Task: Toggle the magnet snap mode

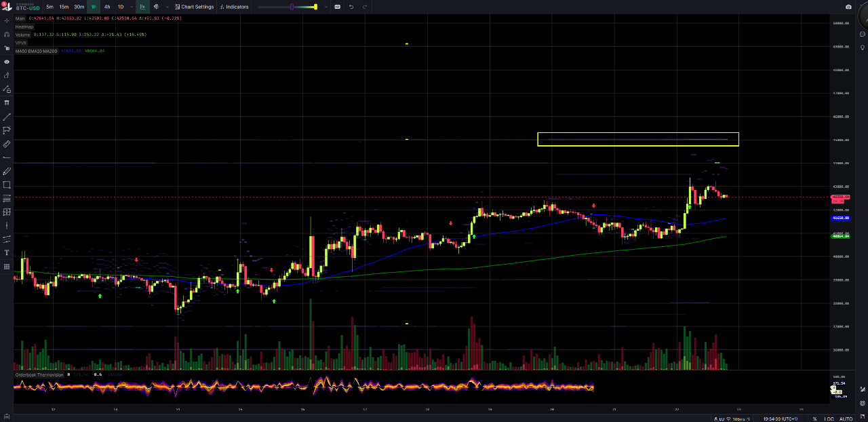Action: point(7,35)
